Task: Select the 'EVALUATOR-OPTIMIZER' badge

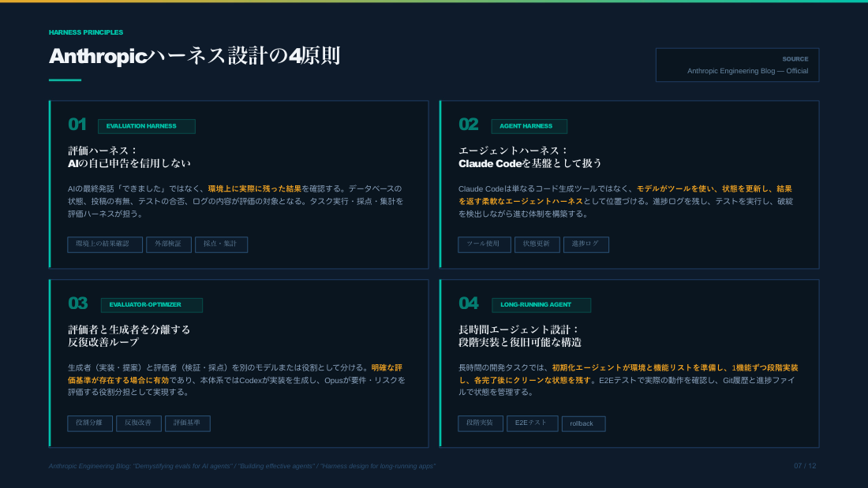Action: point(152,305)
